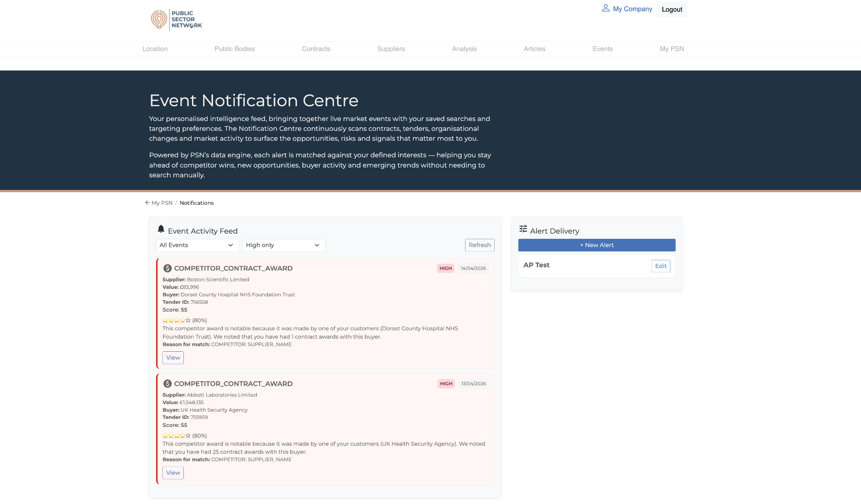Click the dollar icon on Abbott Laboratories award
The width and height of the screenshot is (861, 504).
coord(167,383)
